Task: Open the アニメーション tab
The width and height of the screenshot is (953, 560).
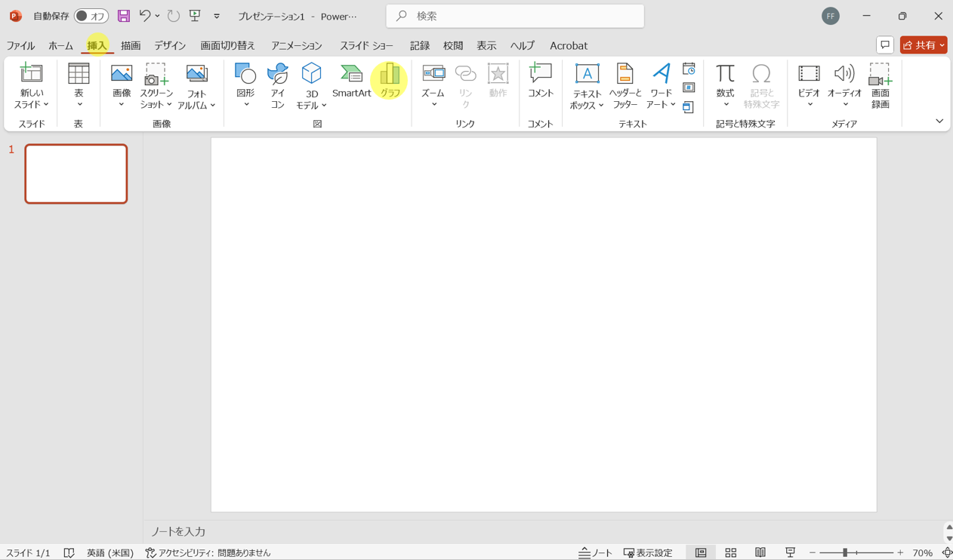Action: [x=297, y=45]
